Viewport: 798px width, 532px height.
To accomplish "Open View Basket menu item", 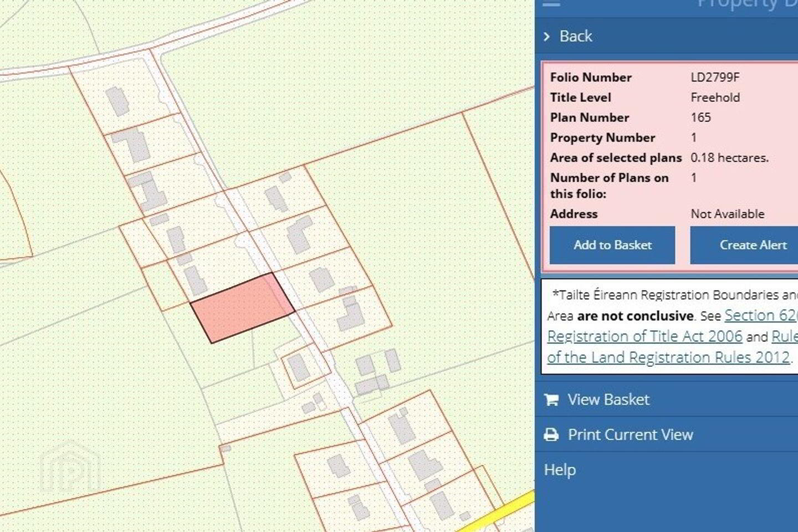I will 608,400.
